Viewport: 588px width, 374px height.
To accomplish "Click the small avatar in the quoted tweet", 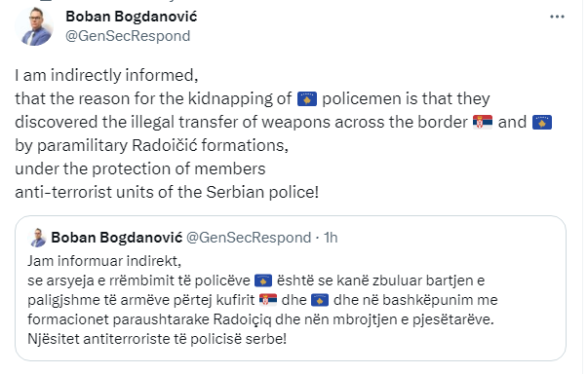I will 37,238.
